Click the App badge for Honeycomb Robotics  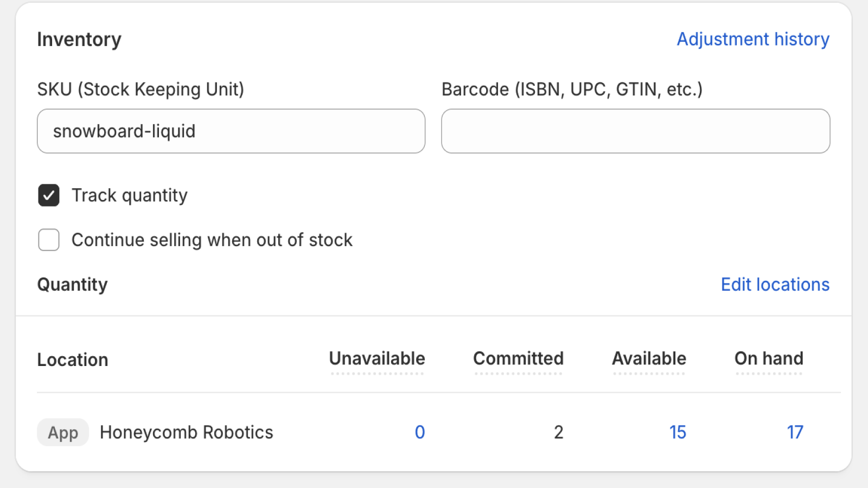[62, 432]
